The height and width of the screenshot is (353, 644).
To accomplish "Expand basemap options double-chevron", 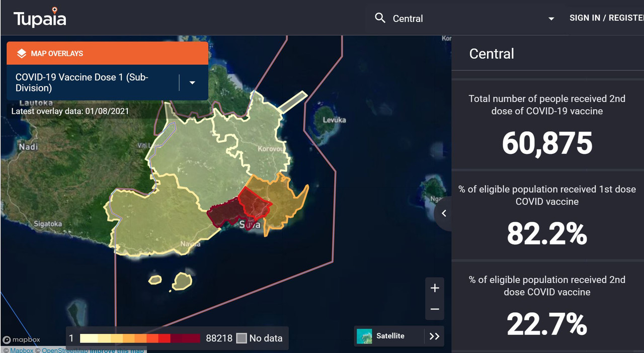I will tap(435, 336).
